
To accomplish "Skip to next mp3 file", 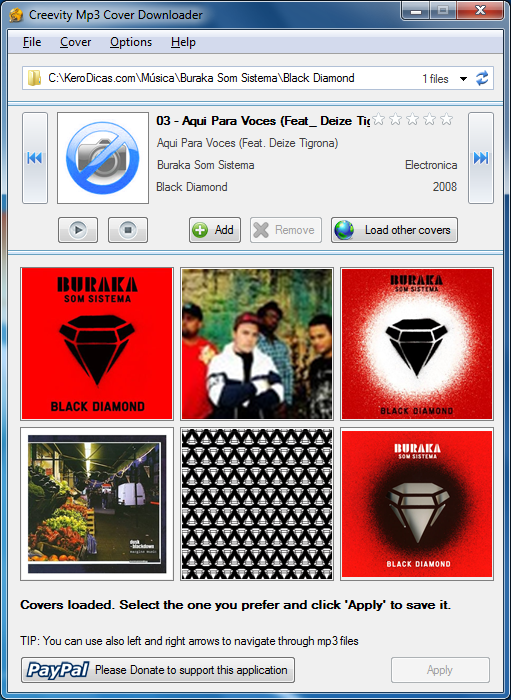I will tap(481, 158).
